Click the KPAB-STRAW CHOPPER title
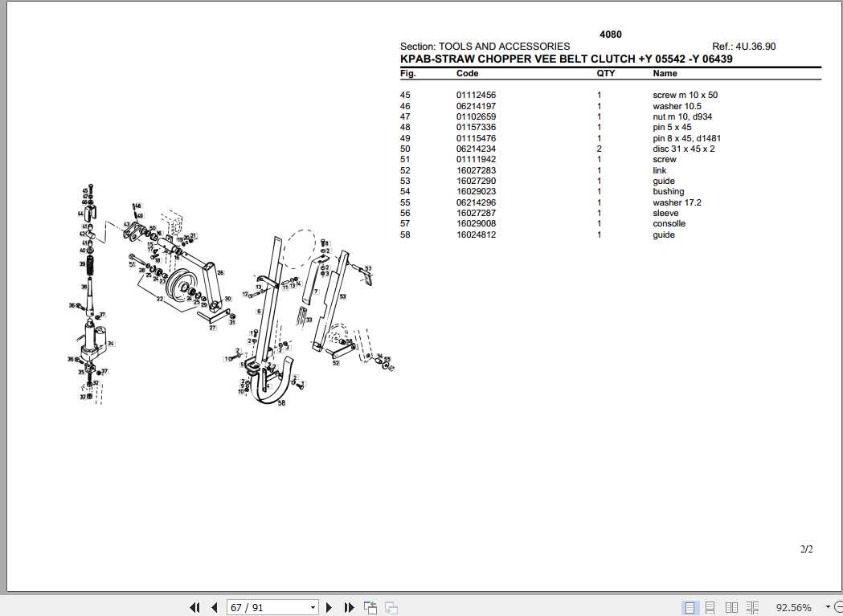This screenshot has height=616, width=843. click(566, 59)
